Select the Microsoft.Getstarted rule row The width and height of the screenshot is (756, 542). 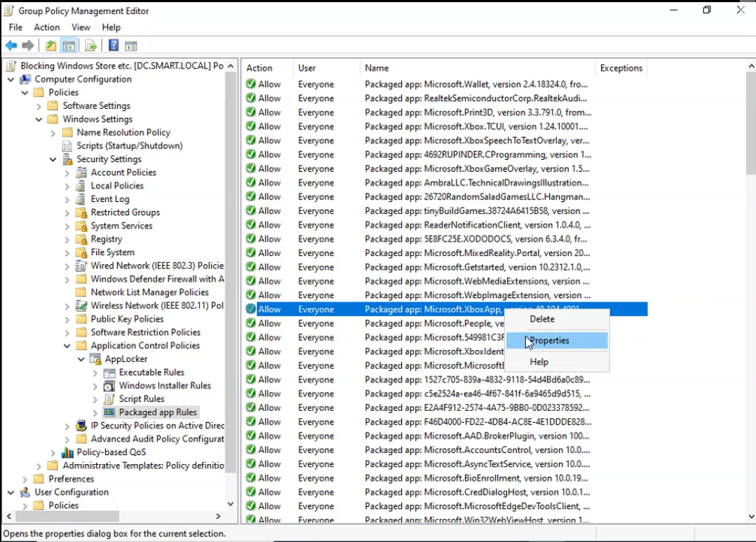[x=446, y=267]
